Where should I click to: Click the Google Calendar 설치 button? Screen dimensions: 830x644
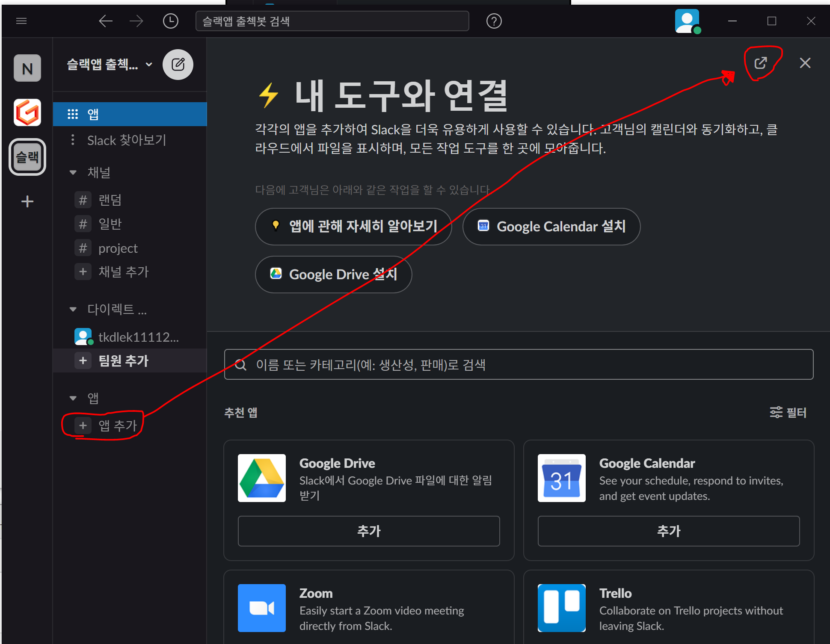point(551,227)
